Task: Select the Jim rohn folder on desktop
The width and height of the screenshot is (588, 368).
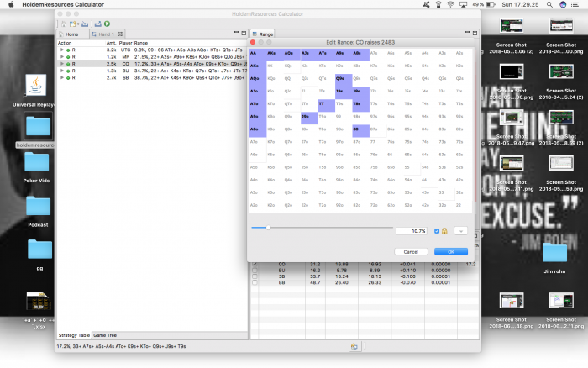Action: pyautogui.click(x=554, y=252)
